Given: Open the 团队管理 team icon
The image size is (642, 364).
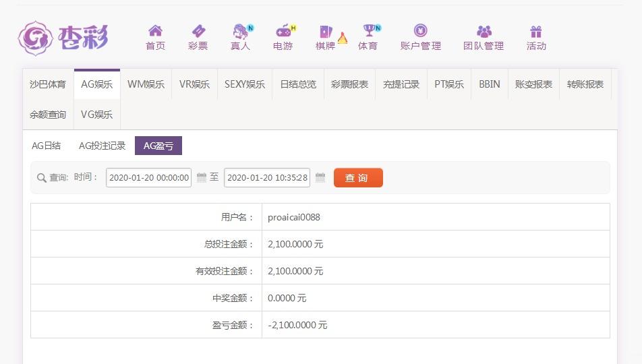Looking at the screenshot, I should tap(484, 31).
